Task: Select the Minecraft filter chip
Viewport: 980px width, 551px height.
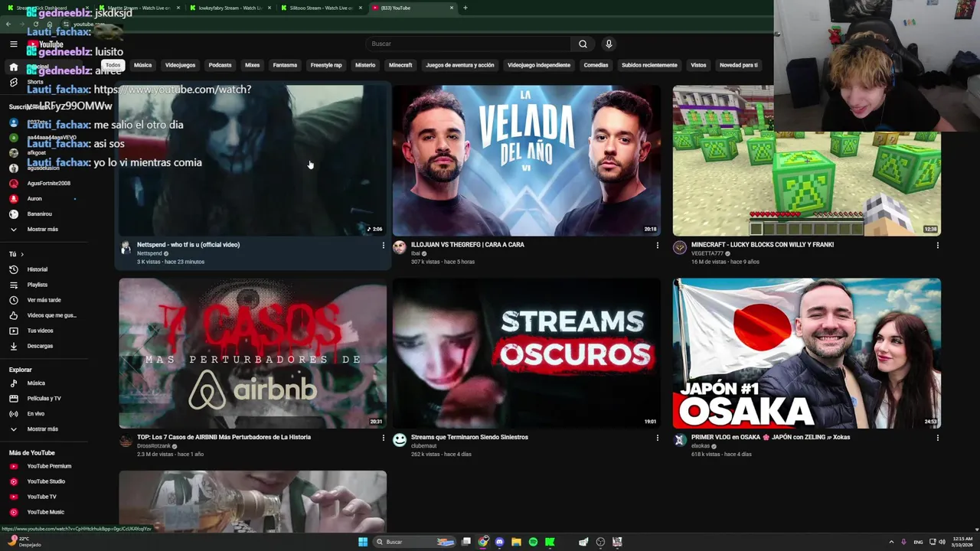Action: [400, 65]
